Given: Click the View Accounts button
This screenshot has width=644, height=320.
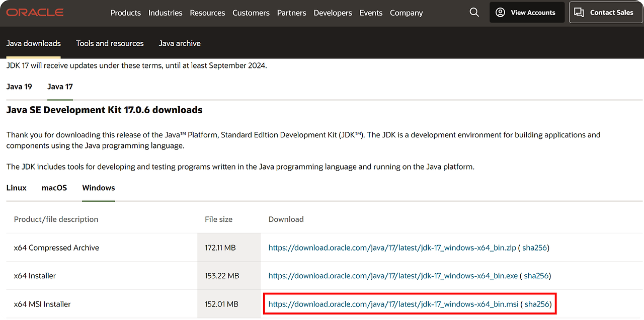Looking at the screenshot, I should [x=526, y=13].
